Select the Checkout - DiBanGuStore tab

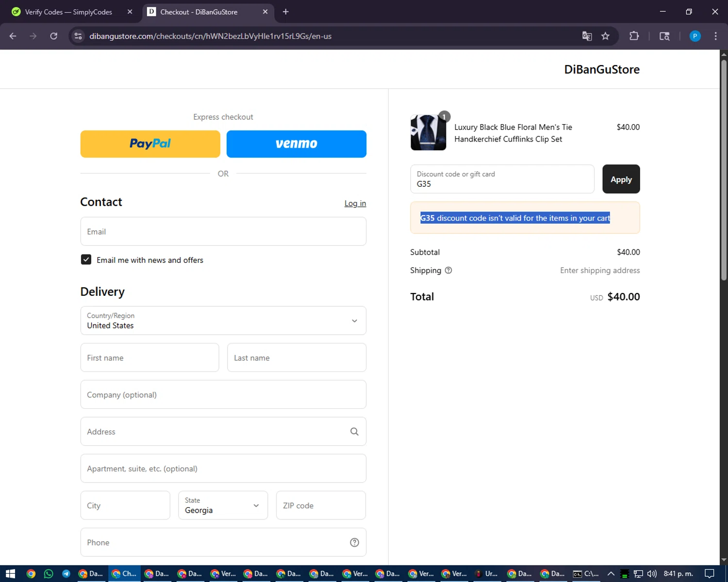[208, 12]
